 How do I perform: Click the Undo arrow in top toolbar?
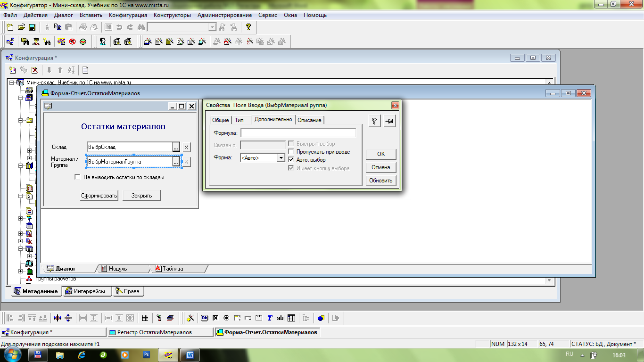click(119, 27)
